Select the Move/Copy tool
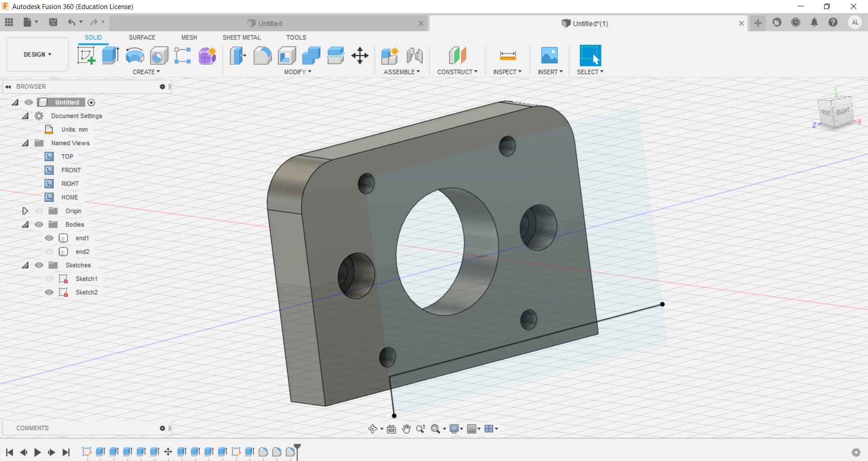The width and height of the screenshot is (868, 461). click(360, 56)
